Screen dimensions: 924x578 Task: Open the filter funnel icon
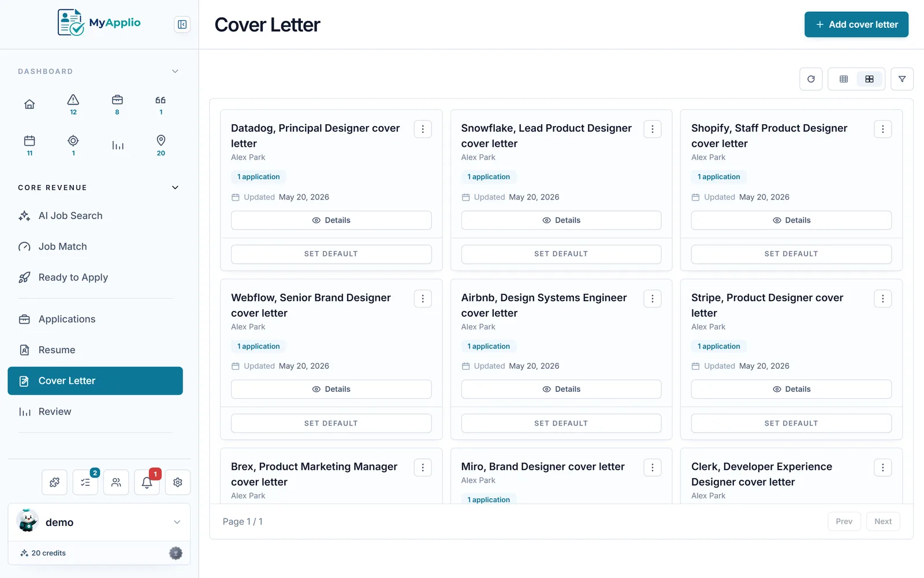pos(901,79)
